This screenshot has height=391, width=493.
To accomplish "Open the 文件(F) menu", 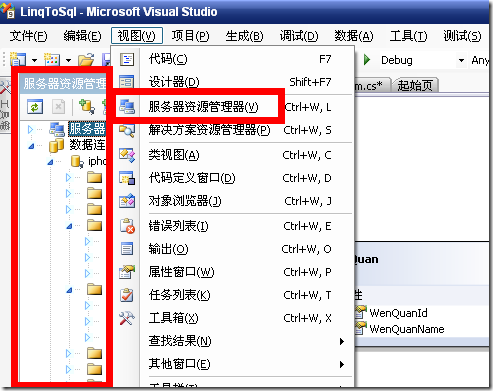I will coord(28,36).
